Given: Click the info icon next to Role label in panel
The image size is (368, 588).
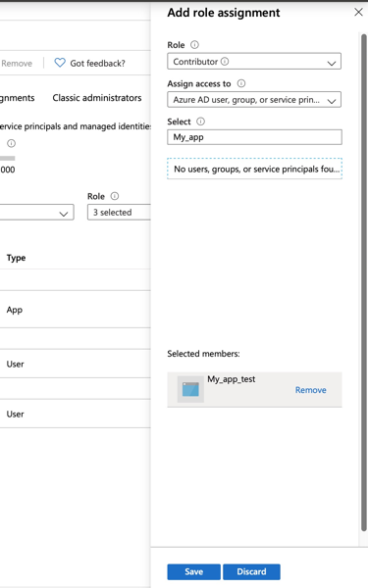Looking at the screenshot, I should (x=194, y=45).
